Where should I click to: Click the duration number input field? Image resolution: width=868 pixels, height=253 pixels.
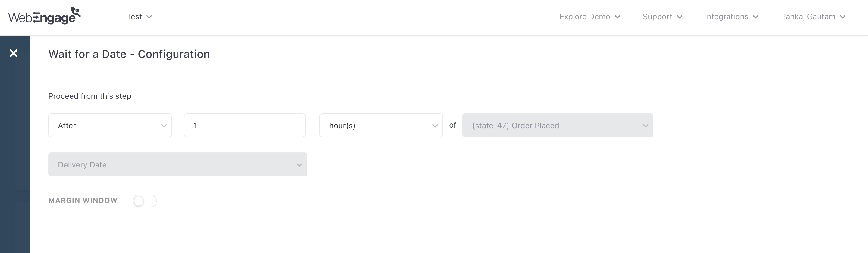(x=245, y=125)
